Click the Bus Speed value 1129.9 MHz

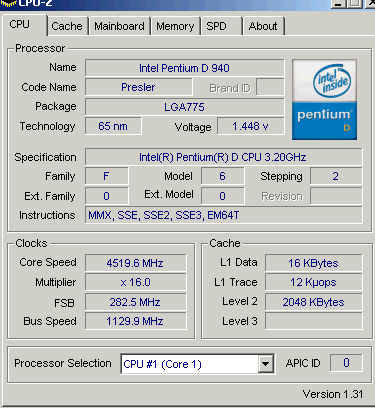135,321
